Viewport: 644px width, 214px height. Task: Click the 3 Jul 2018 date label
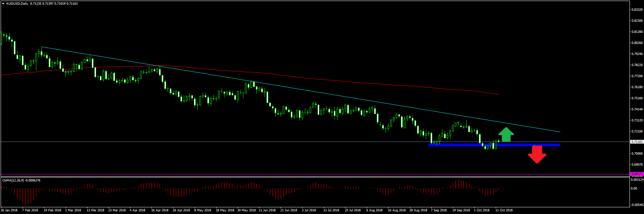309,210
